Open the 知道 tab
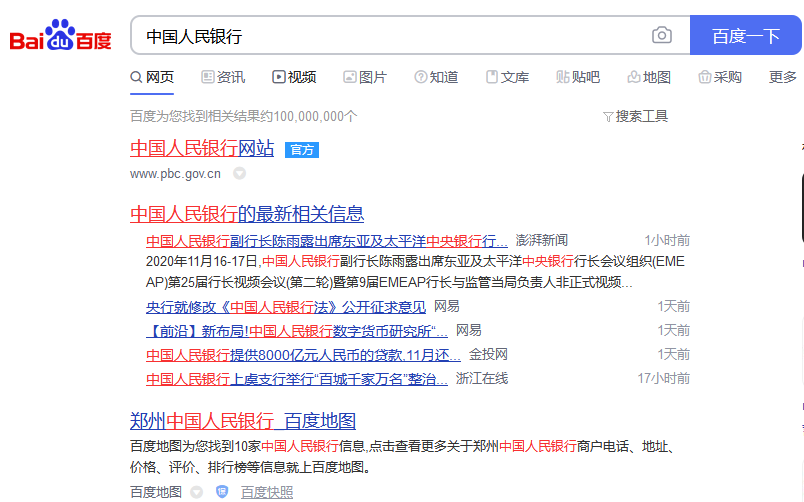This screenshot has height=502, width=804. pos(436,77)
